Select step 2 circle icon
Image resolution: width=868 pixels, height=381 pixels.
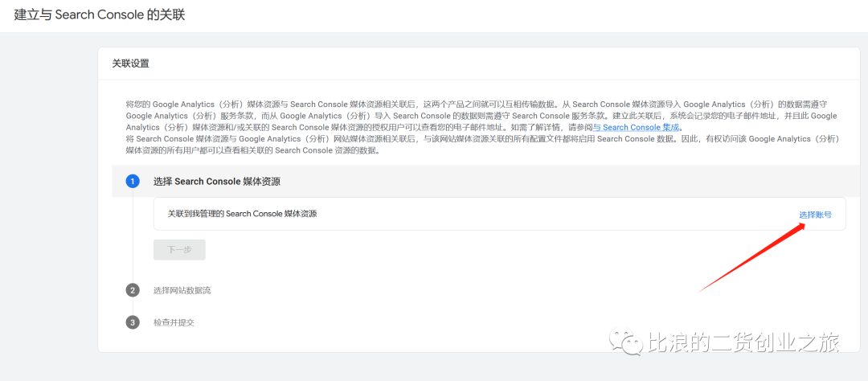tap(133, 290)
